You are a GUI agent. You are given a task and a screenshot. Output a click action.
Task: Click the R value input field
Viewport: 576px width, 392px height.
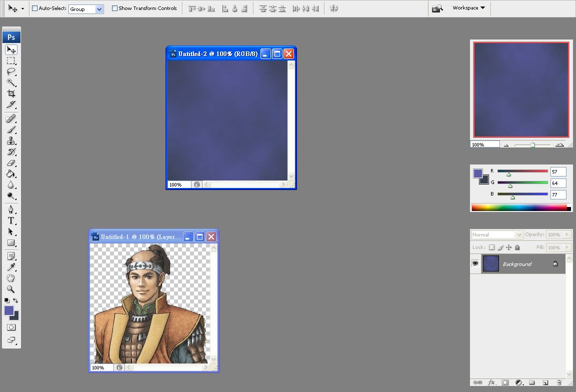click(558, 171)
